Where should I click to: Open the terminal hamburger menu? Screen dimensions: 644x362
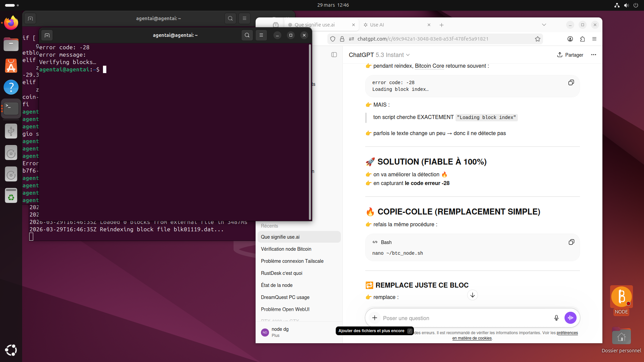(261, 35)
